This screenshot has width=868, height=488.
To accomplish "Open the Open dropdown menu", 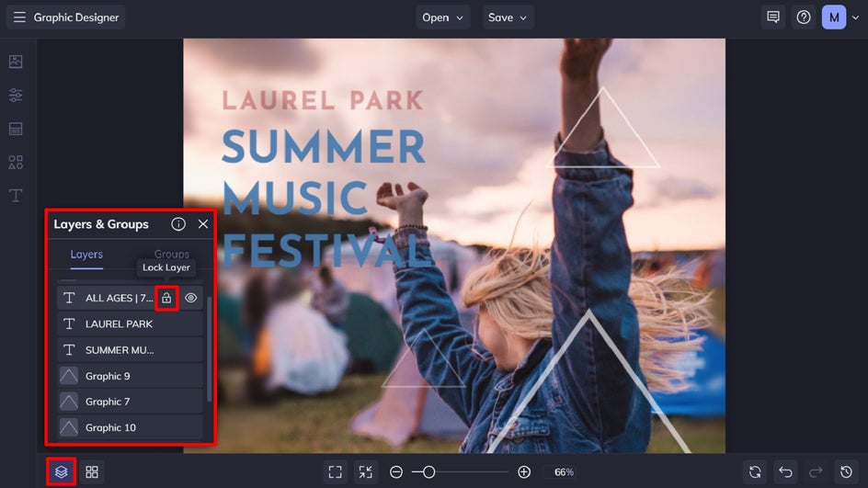I will 443,17.
